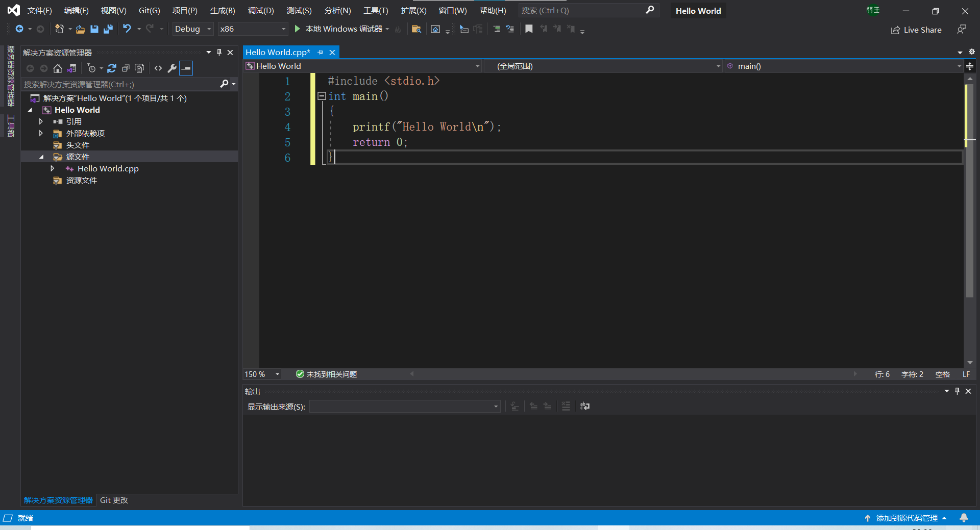Pin the Solution Explorer panel
This screenshot has height=530, width=980.
219,53
